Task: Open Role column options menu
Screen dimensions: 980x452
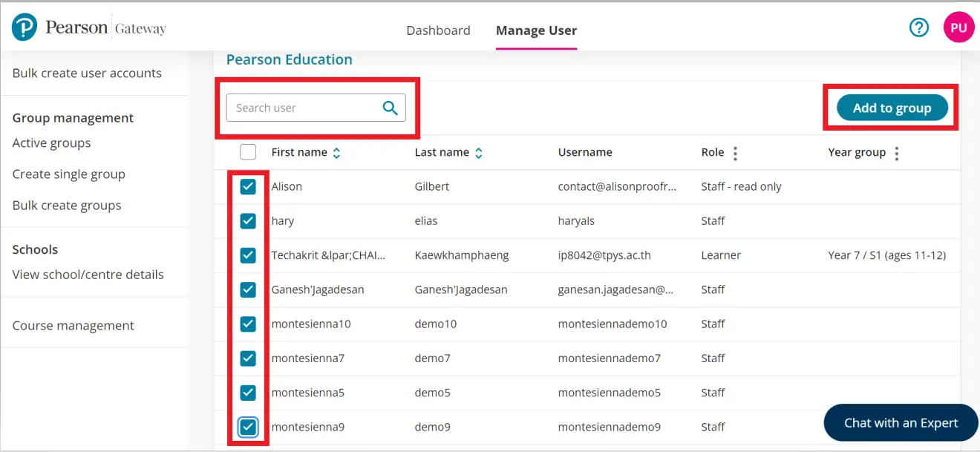Action: [735, 153]
